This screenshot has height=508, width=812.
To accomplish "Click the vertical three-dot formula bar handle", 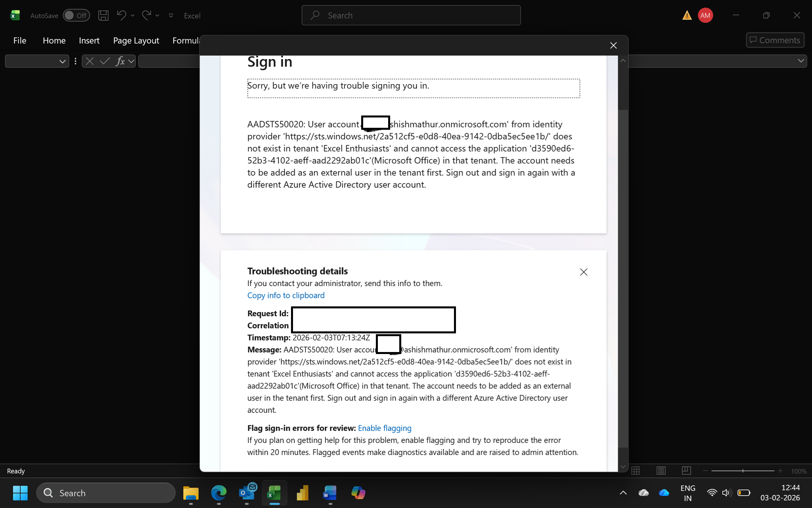I will point(75,62).
